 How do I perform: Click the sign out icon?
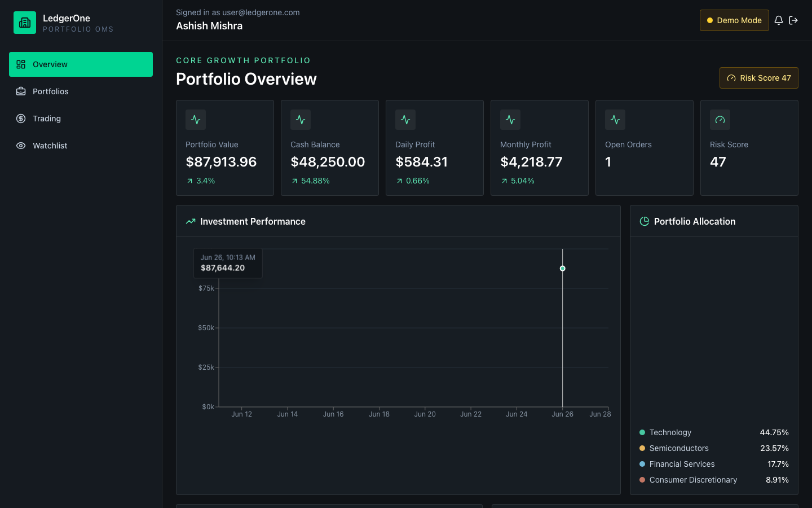pyautogui.click(x=793, y=20)
